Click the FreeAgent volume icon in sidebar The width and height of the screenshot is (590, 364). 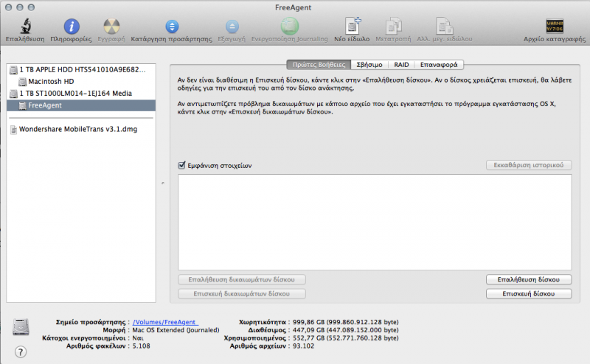(23, 105)
